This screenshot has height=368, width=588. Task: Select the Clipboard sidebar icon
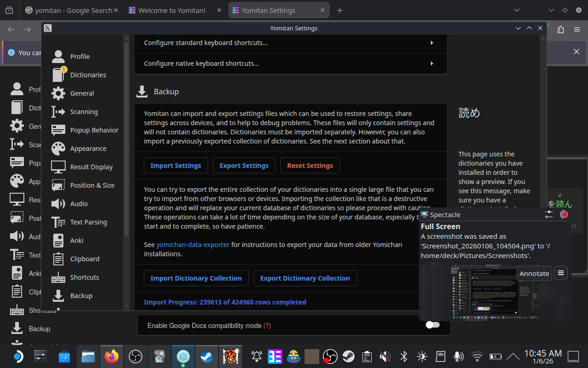point(58,259)
